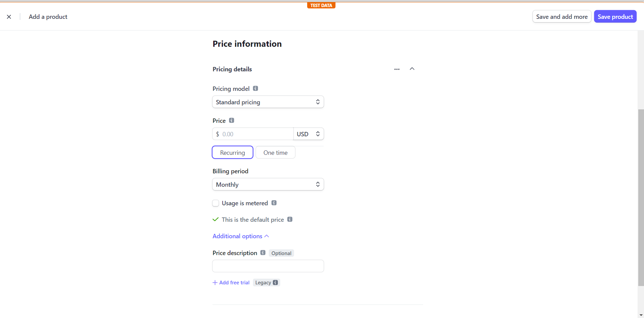Click the Price description input field
This screenshot has height=318, width=644.
268,266
